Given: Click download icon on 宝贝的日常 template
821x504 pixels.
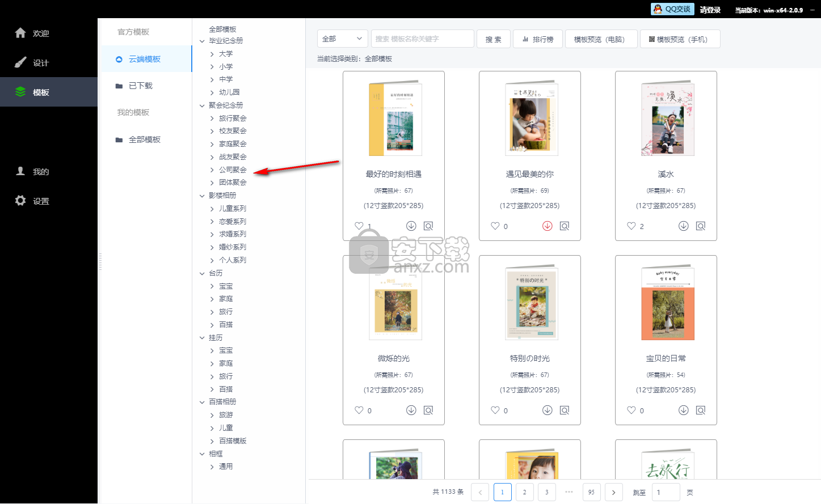Looking at the screenshot, I should tap(683, 410).
